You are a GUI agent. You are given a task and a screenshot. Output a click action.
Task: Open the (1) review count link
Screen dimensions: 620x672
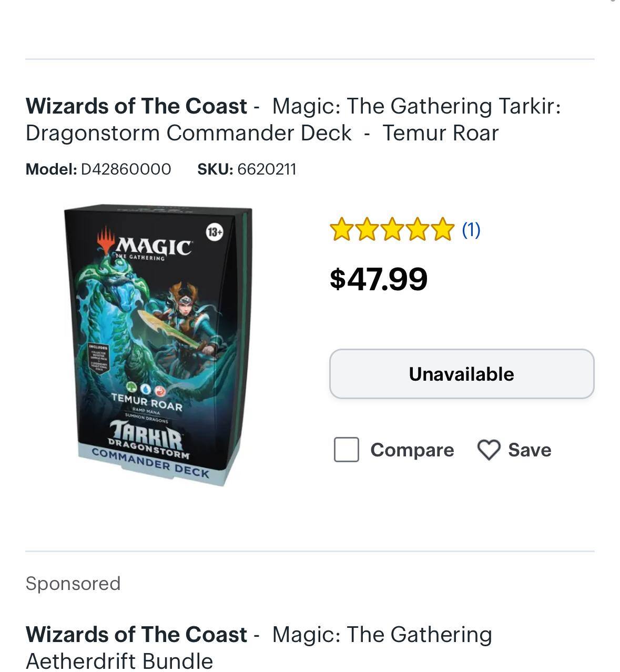[471, 230]
